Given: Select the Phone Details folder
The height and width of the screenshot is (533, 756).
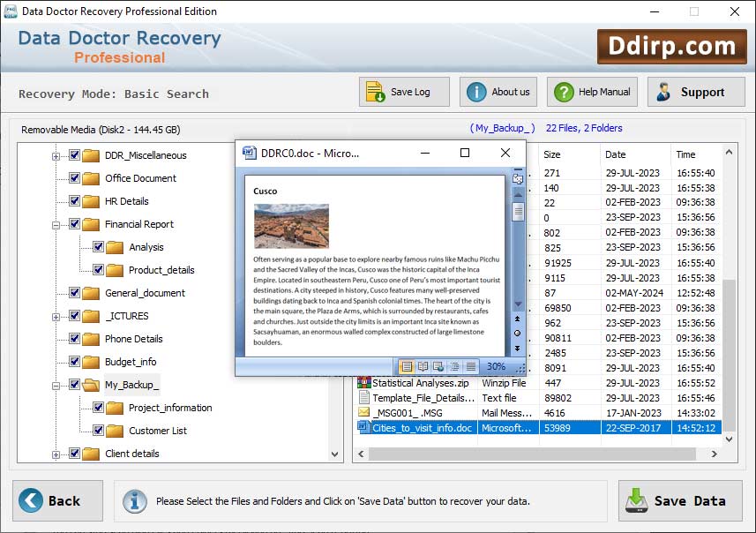Looking at the screenshot, I should (133, 339).
